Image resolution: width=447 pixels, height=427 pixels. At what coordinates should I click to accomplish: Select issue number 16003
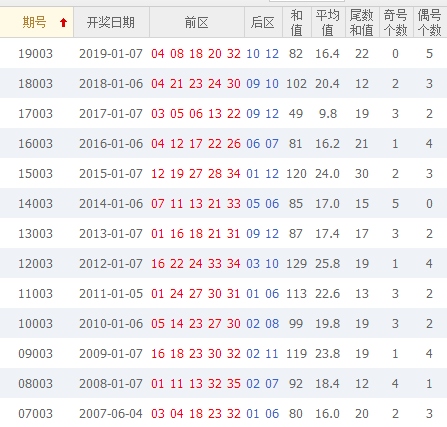(35, 144)
